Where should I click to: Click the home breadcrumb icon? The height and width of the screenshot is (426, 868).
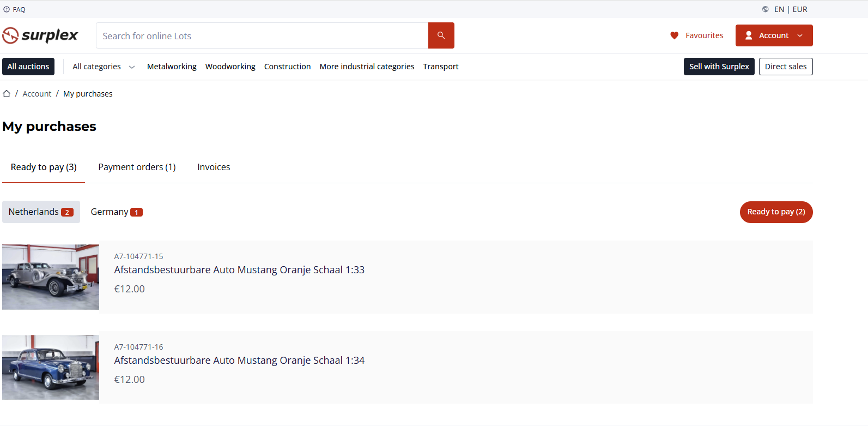[x=7, y=94]
